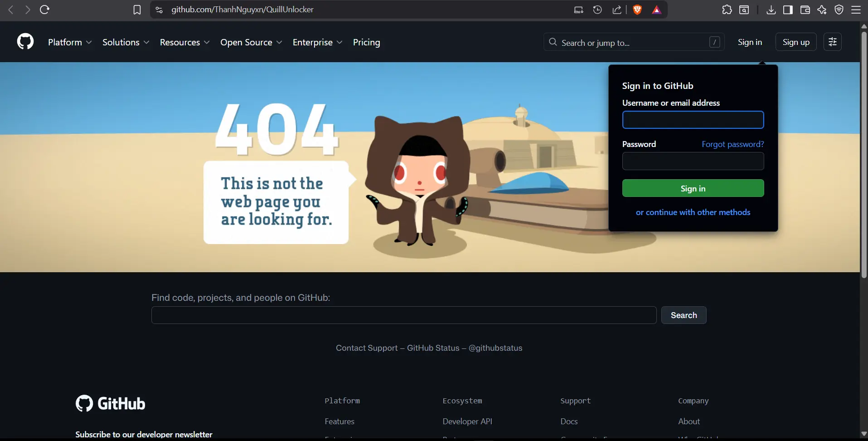Image resolution: width=868 pixels, height=441 pixels.
Task: Click the share icon in address bar
Action: tap(617, 10)
